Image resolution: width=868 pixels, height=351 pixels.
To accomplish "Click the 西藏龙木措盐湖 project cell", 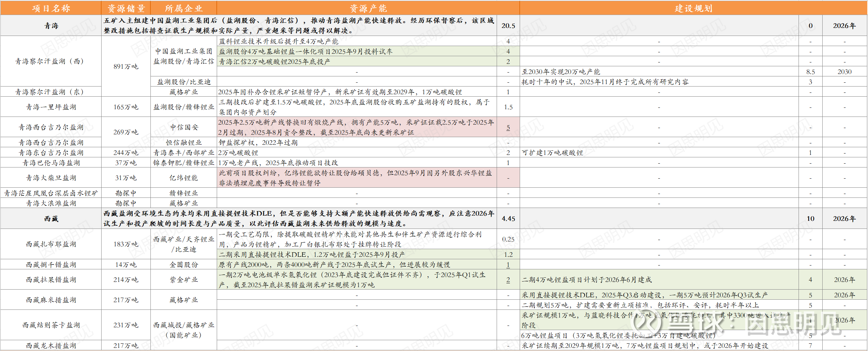I will [x=51, y=345].
